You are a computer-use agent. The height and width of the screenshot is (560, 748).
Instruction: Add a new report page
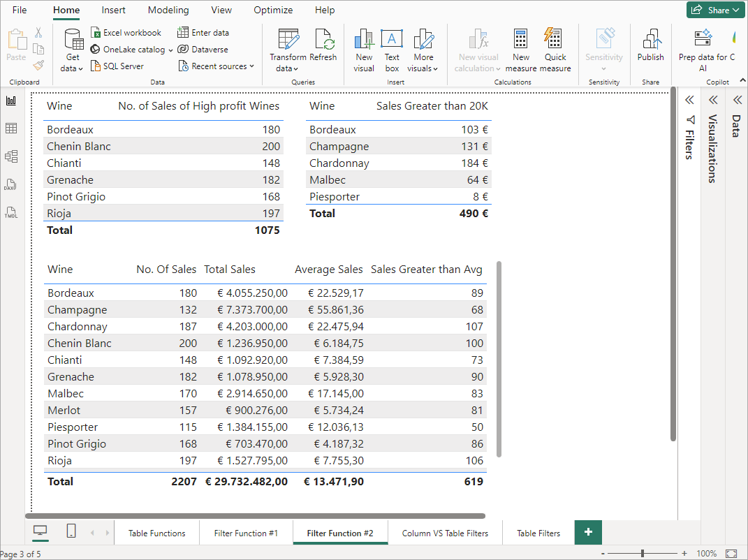(588, 533)
